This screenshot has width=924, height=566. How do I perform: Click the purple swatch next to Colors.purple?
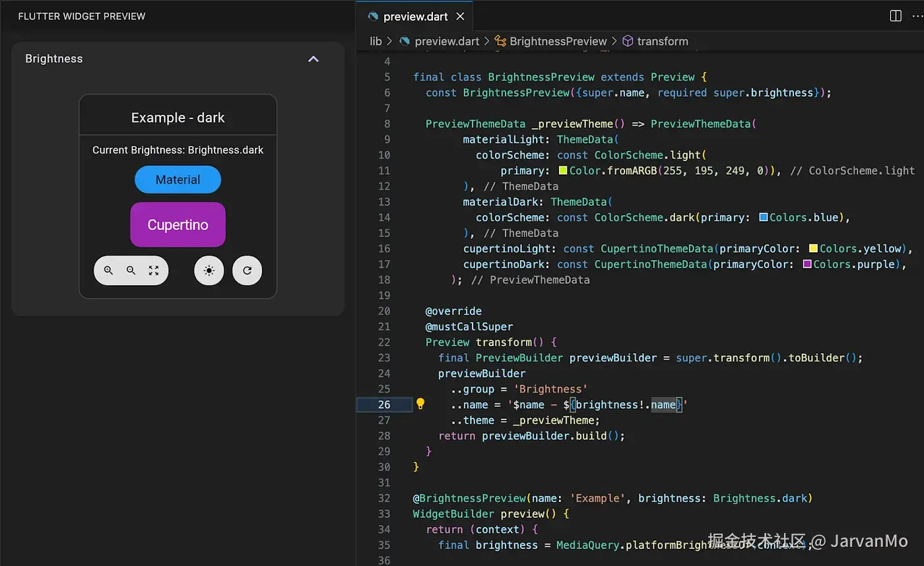807,264
